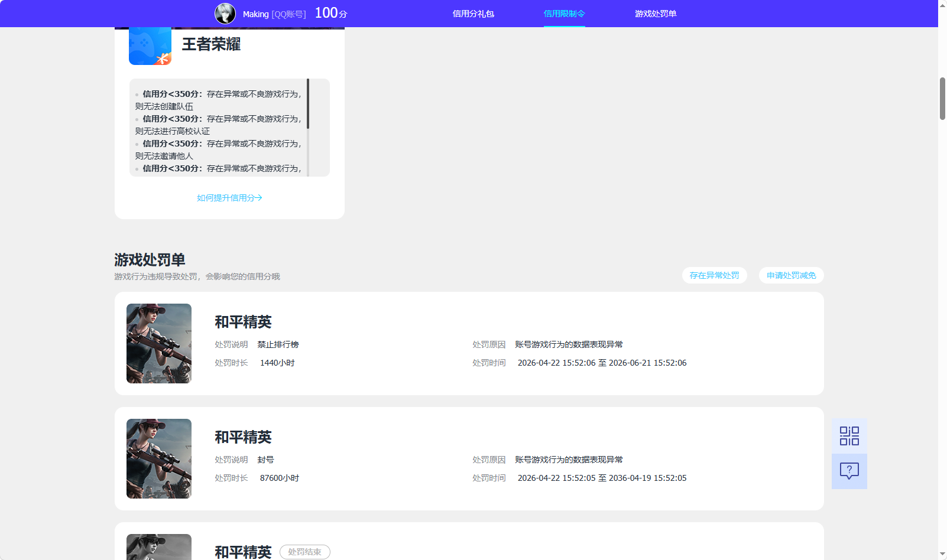Image resolution: width=947 pixels, height=560 pixels.
Task: Click the page vertical scrollbar thumb
Action: [942, 99]
